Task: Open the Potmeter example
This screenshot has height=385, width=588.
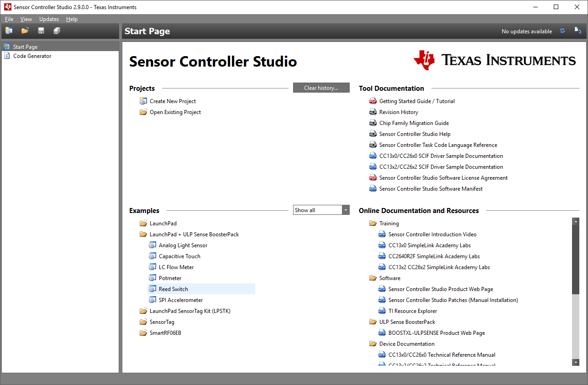Action: (x=170, y=278)
